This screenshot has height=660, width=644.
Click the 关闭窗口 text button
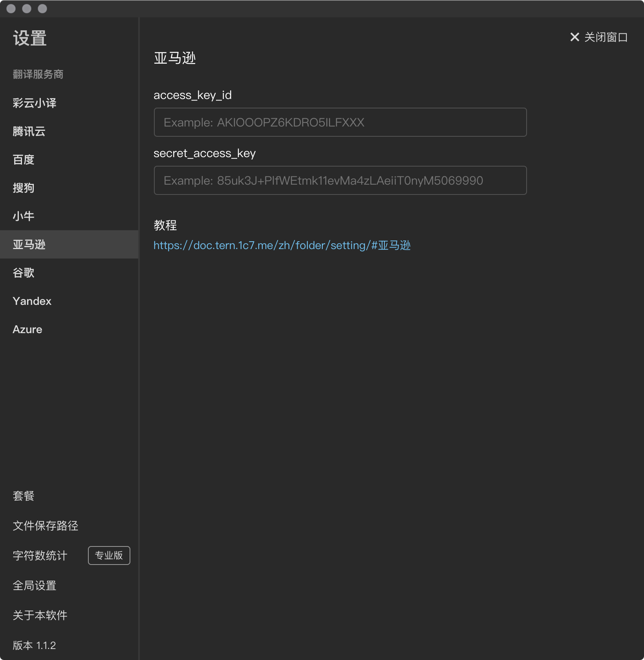click(x=606, y=37)
